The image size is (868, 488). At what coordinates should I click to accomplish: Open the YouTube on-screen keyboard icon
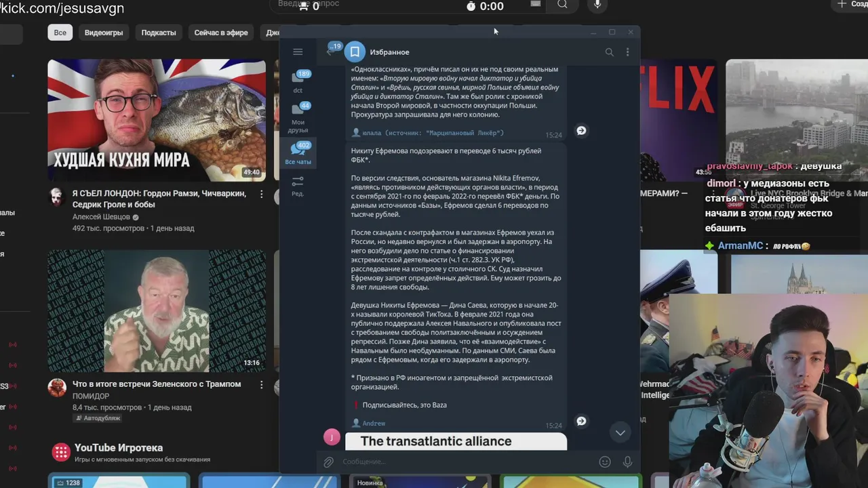(536, 4)
